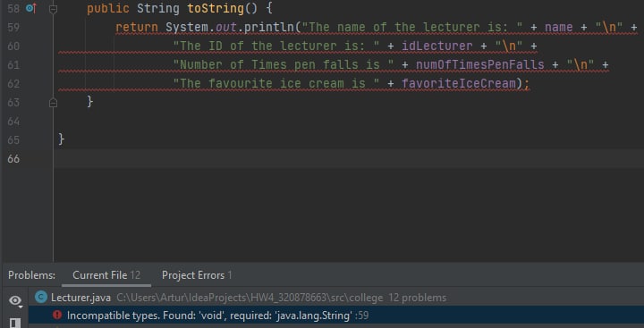Click the return keyword on line 59

point(137,27)
